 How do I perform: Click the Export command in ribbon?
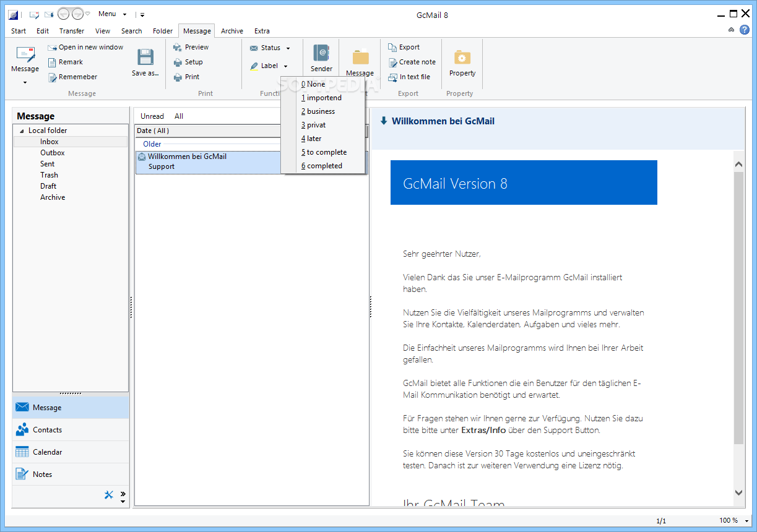(404, 47)
